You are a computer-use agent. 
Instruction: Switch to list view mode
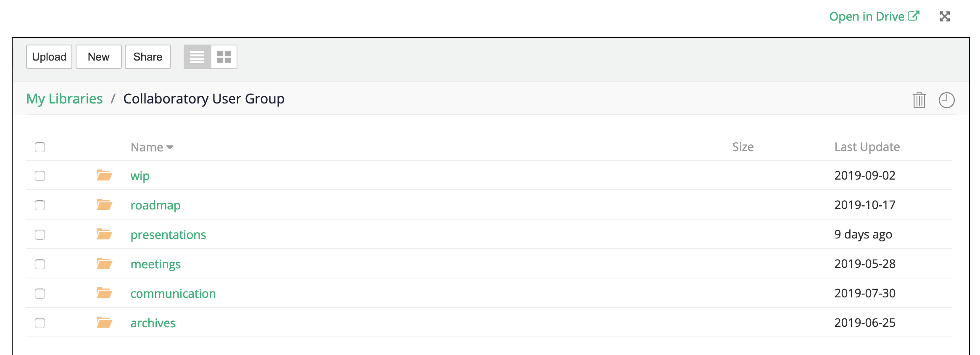click(x=197, y=57)
